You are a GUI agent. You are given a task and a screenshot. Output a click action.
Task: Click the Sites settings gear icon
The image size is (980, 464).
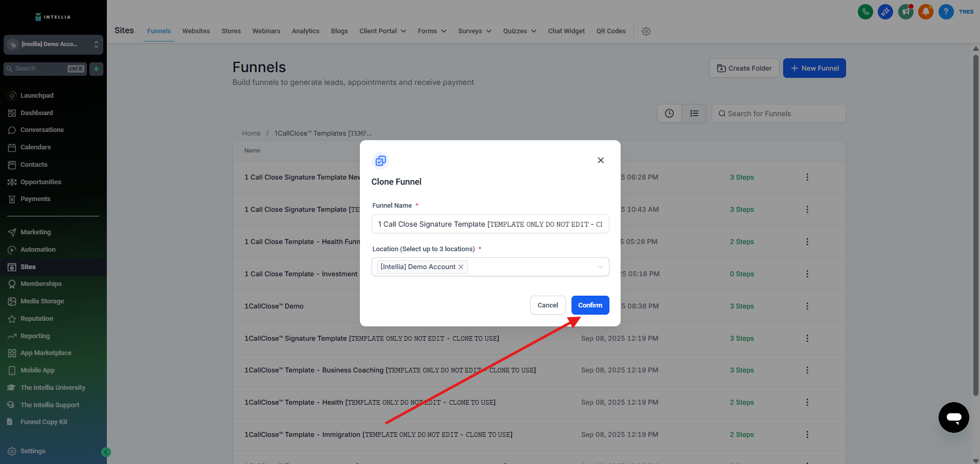coord(646,31)
